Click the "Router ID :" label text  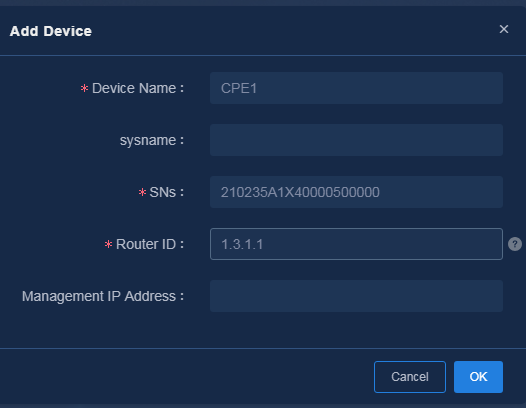[150, 244]
